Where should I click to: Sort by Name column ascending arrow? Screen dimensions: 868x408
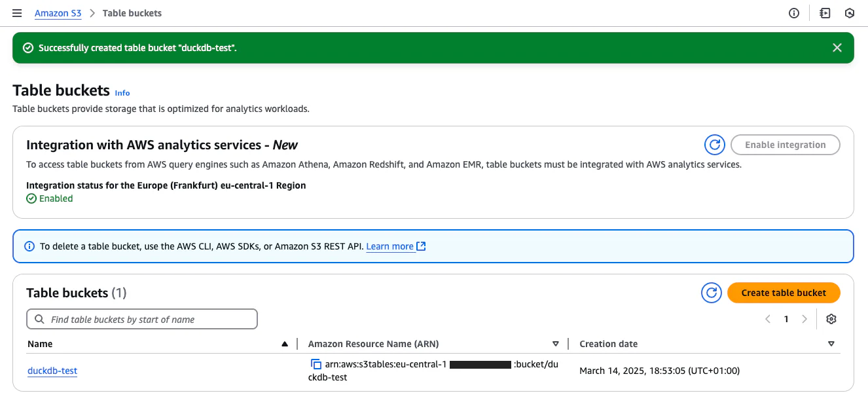[x=284, y=344]
